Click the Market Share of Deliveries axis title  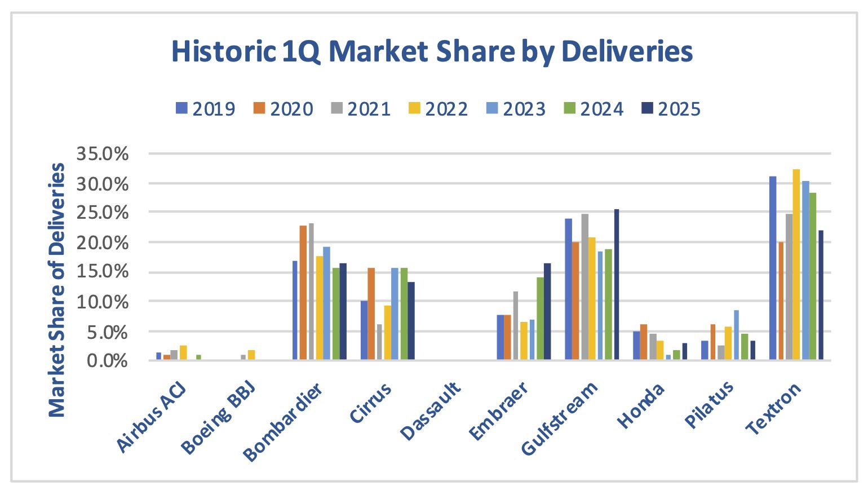tap(57, 290)
